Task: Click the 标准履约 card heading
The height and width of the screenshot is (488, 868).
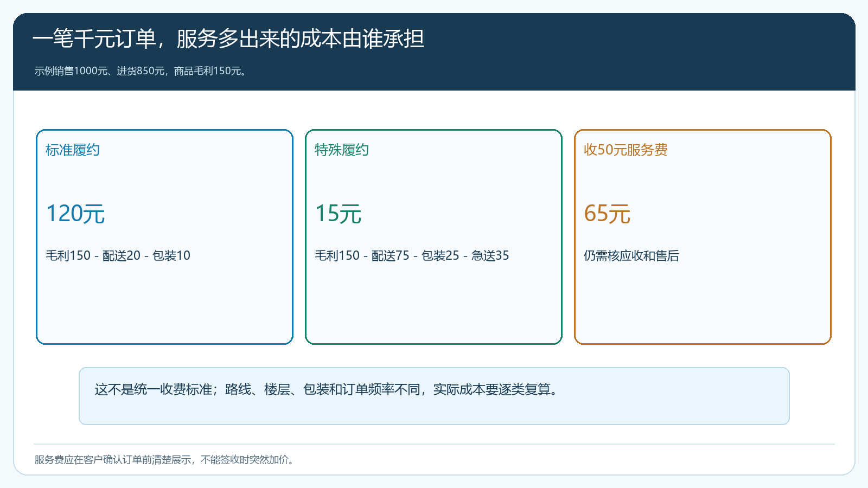Action: point(73,150)
